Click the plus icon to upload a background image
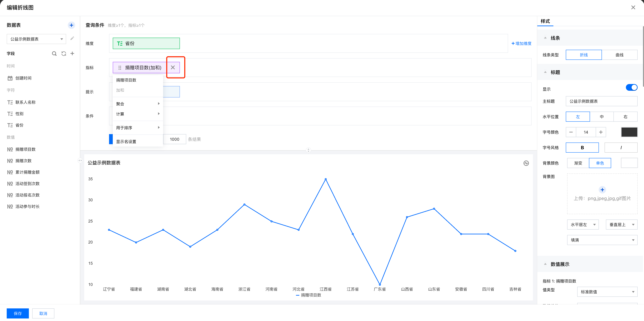Viewport: 644px width, 321px height. [602, 190]
